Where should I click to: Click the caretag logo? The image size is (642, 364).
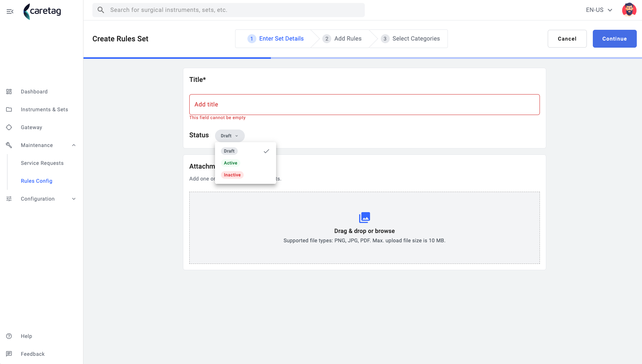click(x=42, y=11)
